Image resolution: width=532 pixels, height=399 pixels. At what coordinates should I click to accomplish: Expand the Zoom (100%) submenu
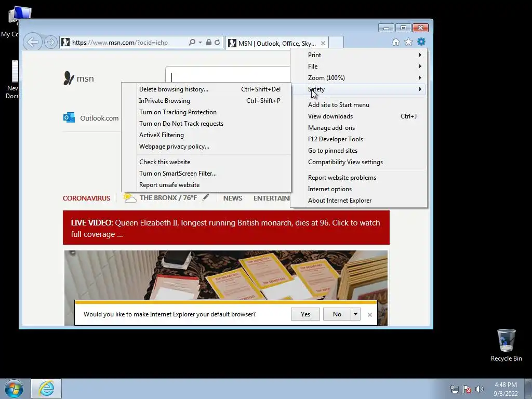(x=358, y=78)
